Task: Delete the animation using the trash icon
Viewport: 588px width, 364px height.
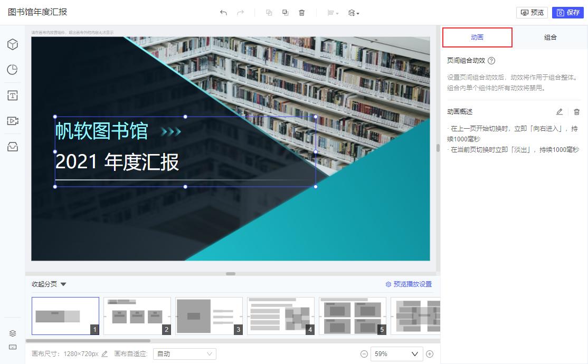Action: point(576,112)
